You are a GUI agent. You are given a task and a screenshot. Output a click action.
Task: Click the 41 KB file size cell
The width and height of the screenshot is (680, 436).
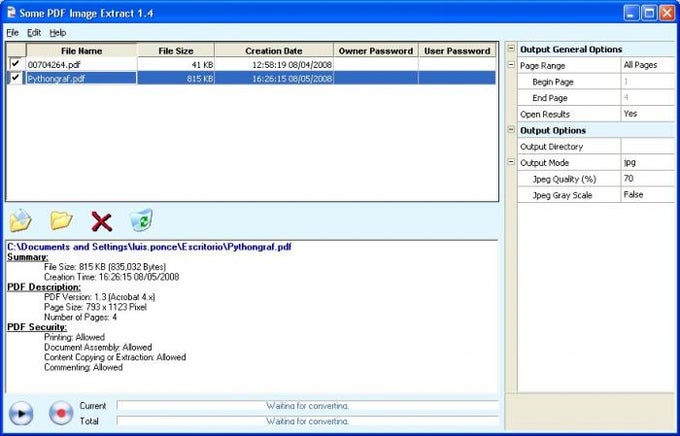[x=176, y=64]
